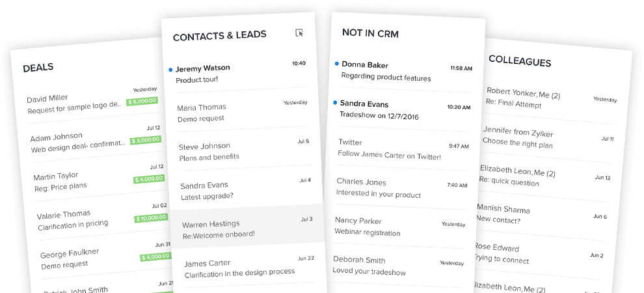Open the Colleagues column heading
This screenshot has width=644, height=293.
point(520,62)
